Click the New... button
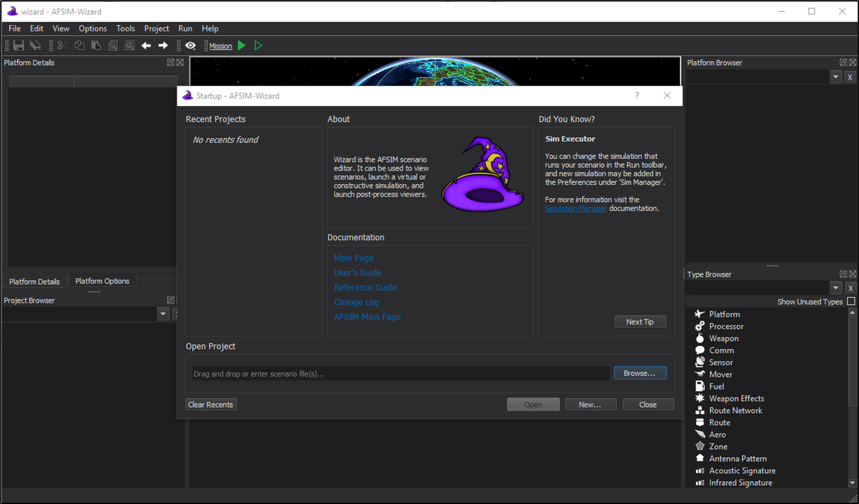Viewport: 859px width, 504px height. [590, 405]
